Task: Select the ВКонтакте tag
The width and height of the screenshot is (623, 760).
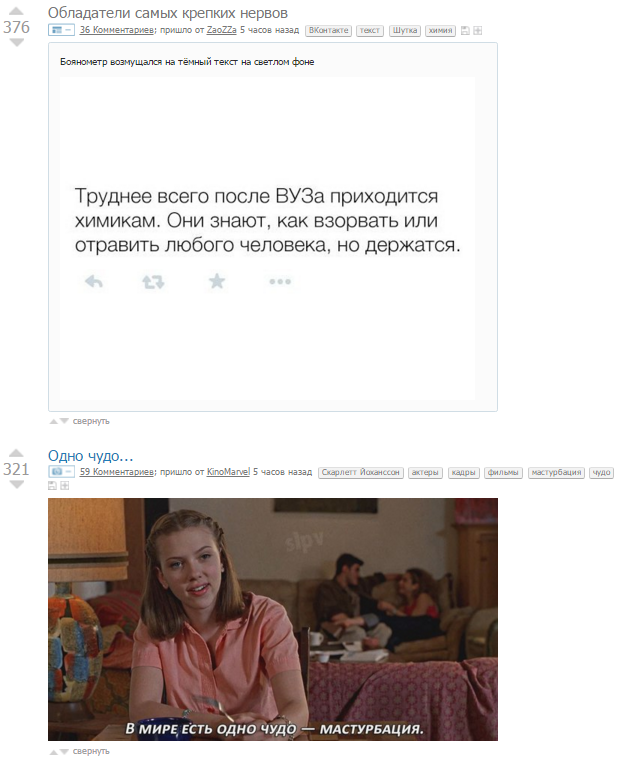Action: (329, 31)
